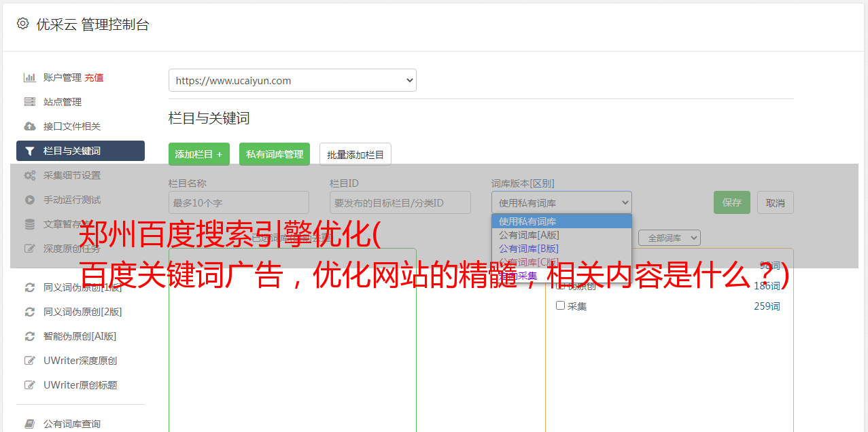Click the red 充值 link

pyautogui.click(x=94, y=77)
